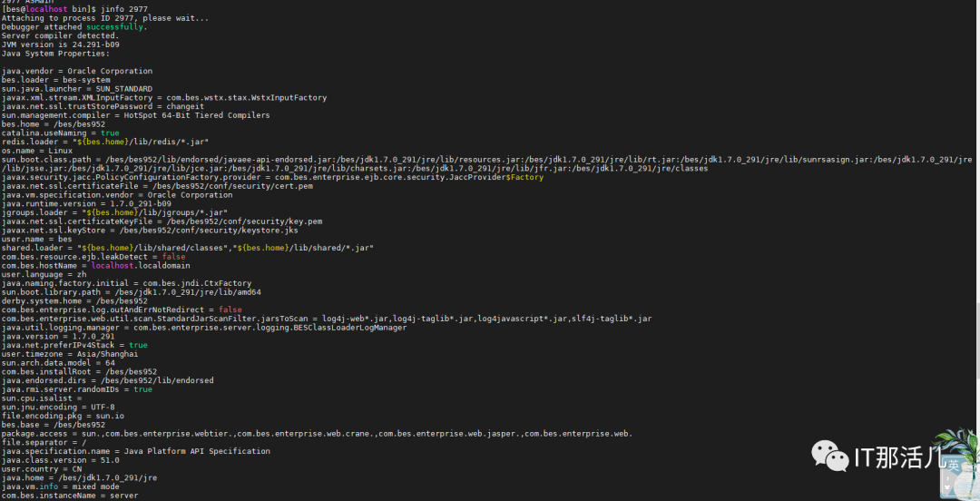The image size is (980, 501).
Task: Click the java.vendor = Oracle Corporation line
Action: click(77, 72)
